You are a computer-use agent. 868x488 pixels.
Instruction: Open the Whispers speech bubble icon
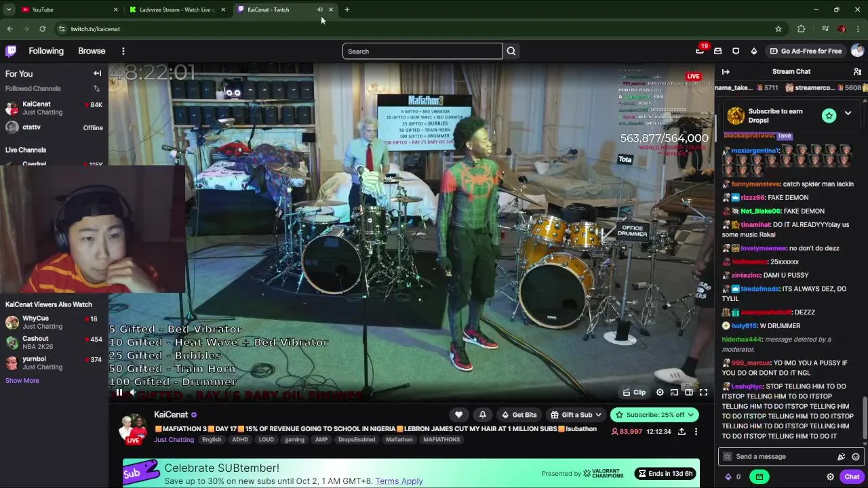tap(736, 51)
